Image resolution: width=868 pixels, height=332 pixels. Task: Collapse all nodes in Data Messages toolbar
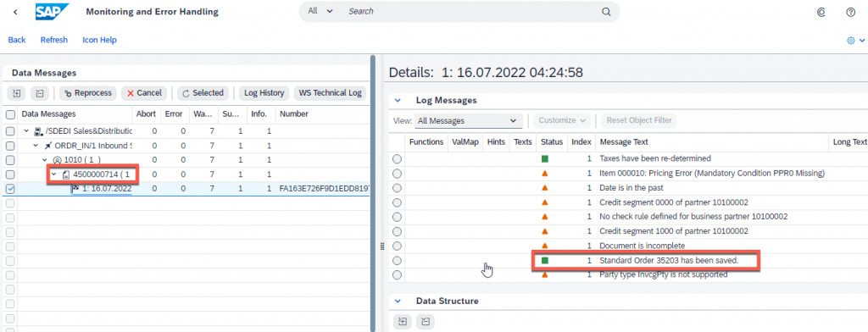click(40, 93)
